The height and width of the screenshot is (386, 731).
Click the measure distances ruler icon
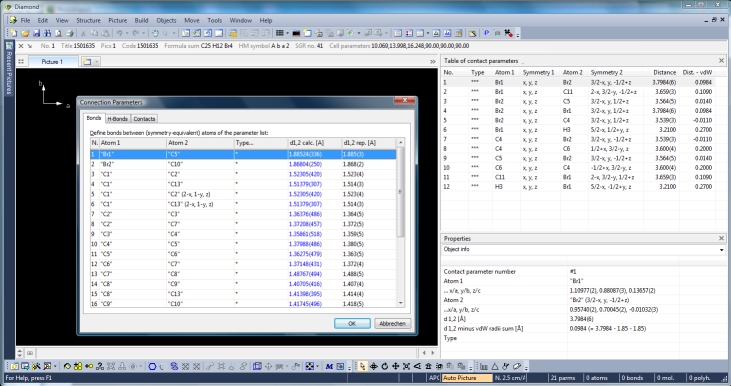(484, 366)
